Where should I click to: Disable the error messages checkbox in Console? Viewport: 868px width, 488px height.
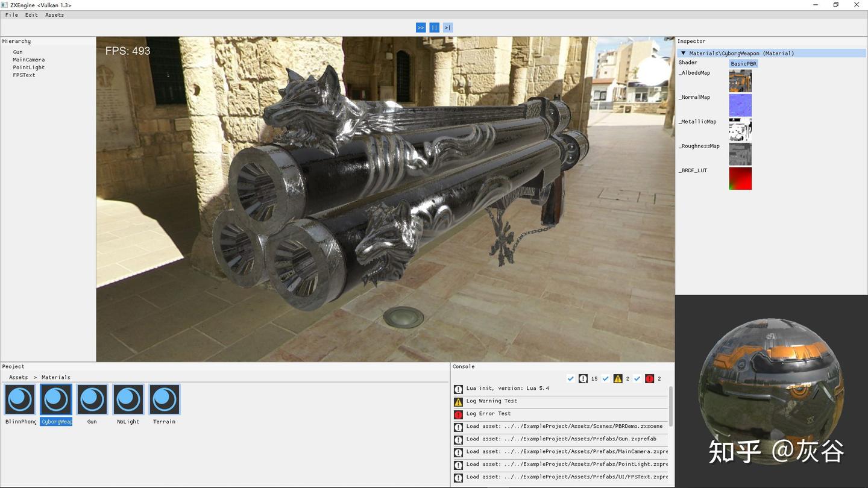(x=637, y=378)
